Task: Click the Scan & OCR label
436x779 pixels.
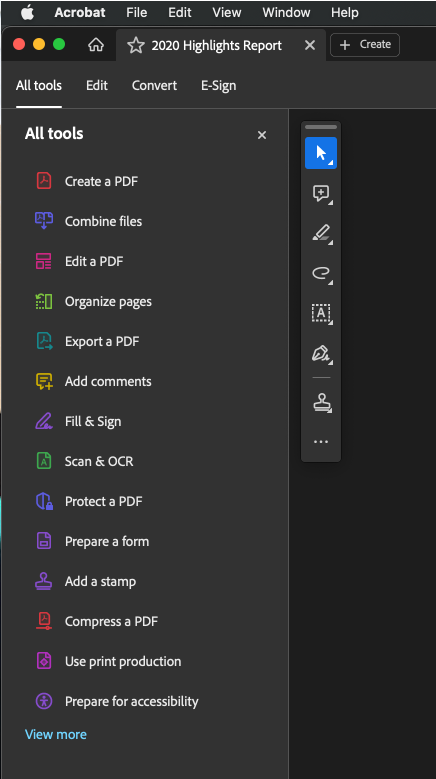Action: pos(99,462)
